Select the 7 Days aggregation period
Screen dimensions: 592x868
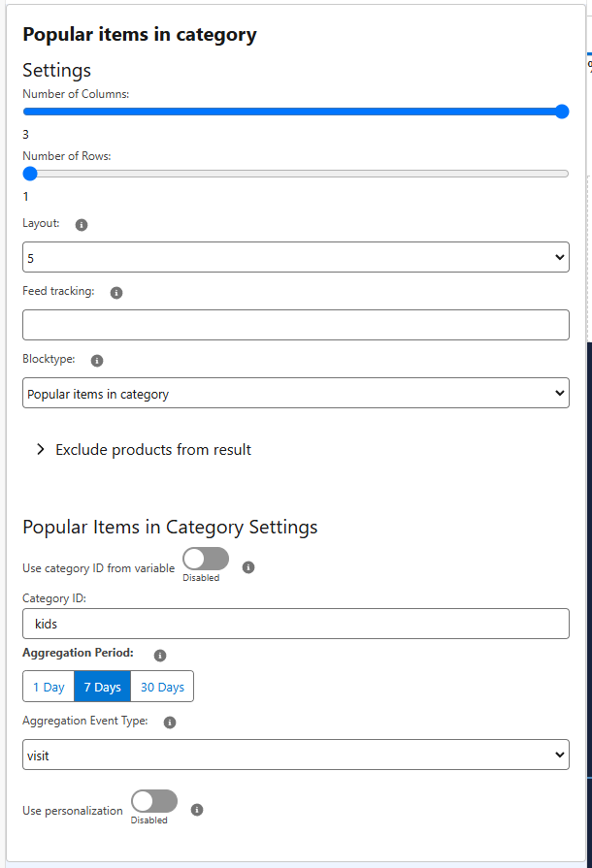pyautogui.click(x=103, y=687)
